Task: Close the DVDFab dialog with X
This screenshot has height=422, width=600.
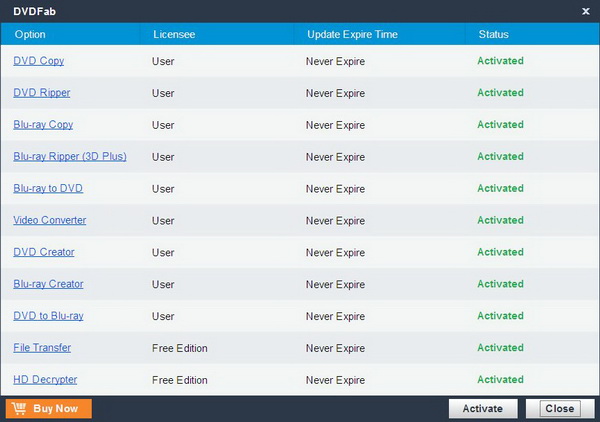Action: pos(586,11)
